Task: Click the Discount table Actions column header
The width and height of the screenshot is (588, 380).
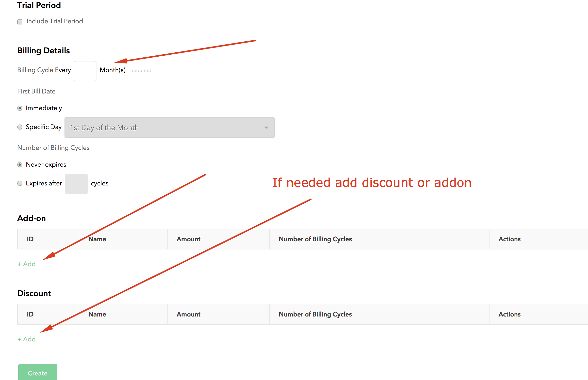Action: (509, 314)
